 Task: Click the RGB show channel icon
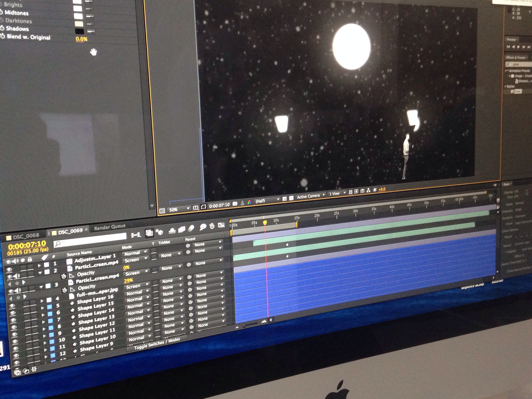coord(250,202)
